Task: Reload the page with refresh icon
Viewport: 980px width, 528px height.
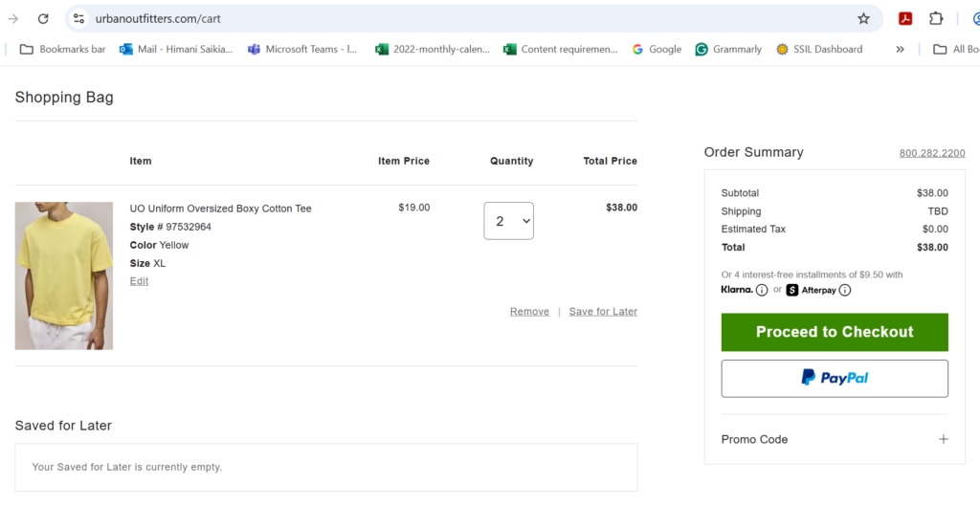Action: pos(43,18)
